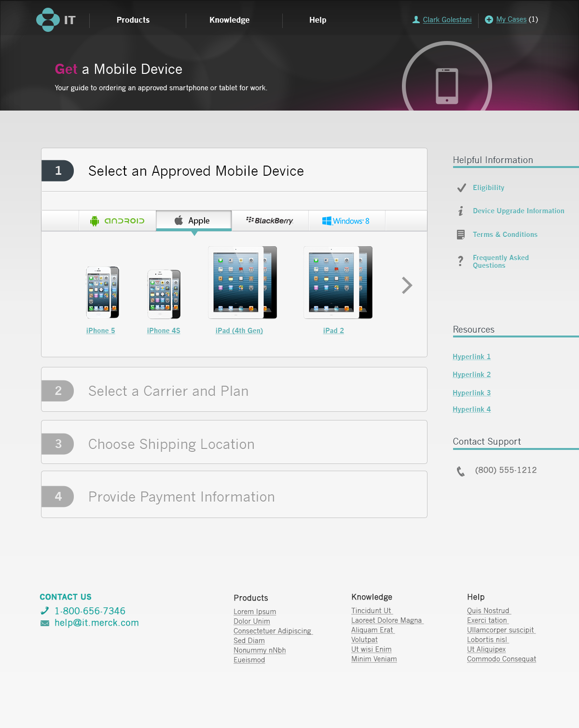The height and width of the screenshot is (728, 579).
Task: Open footer Ullamcorper suscipit link
Action: tap(501, 630)
